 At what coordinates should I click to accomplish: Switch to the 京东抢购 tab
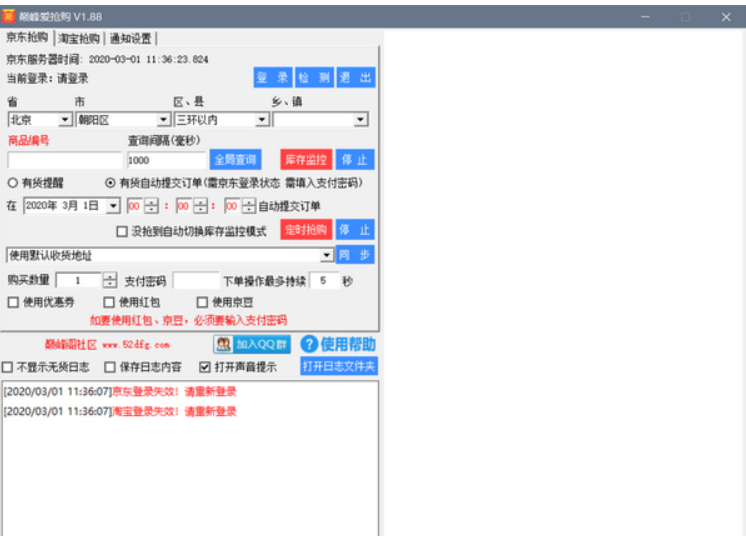pos(27,38)
